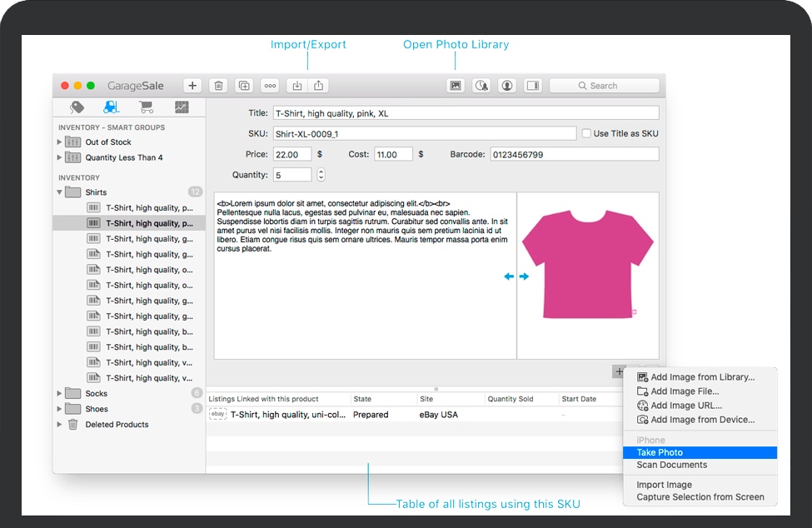Click the plus add-new button in toolbar
The image size is (812, 528).
[192, 86]
